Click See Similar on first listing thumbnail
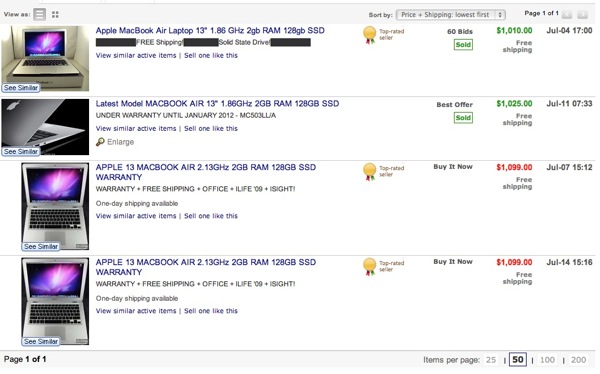This screenshot has width=600, height=374. point(21,88)
